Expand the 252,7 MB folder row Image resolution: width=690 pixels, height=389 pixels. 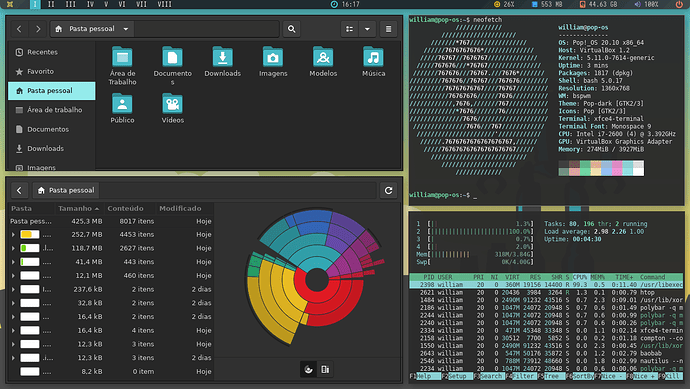pyautogui.click(x=13, y=235)
